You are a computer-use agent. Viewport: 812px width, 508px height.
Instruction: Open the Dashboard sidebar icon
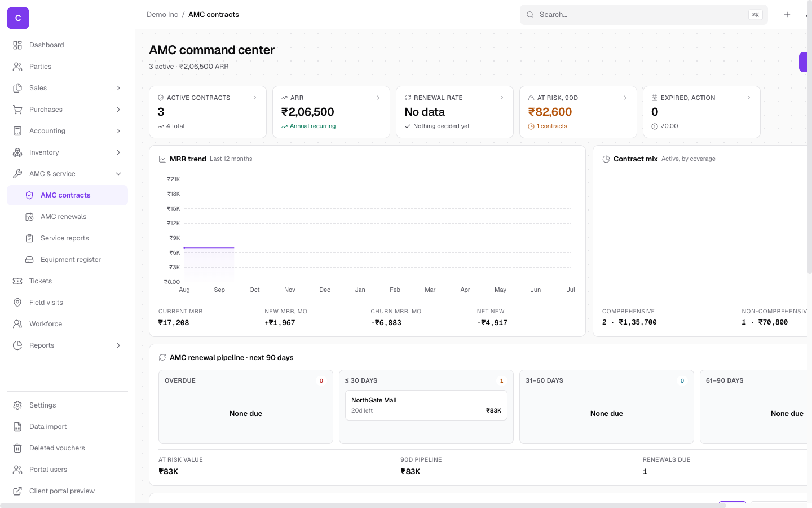coord(17,45)
